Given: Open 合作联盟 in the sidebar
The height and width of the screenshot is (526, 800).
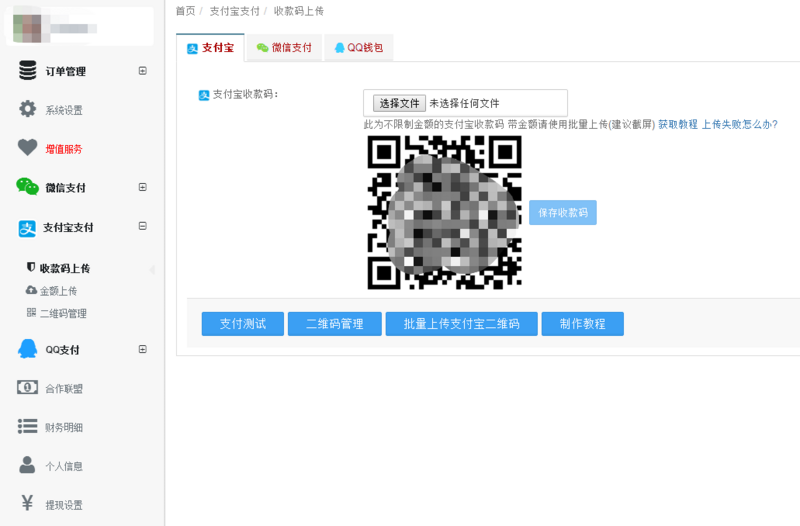Looking at the screenshot, I should click(x=64, y=389).
